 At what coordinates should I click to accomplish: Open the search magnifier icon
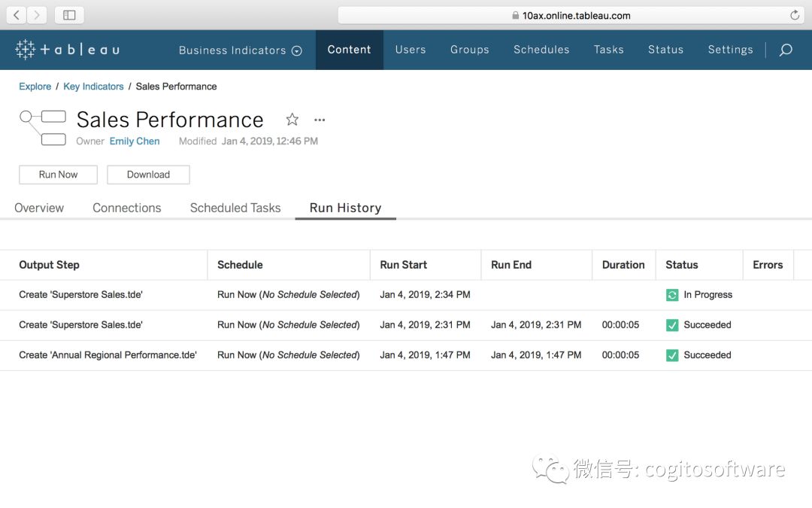coord(786,50)
